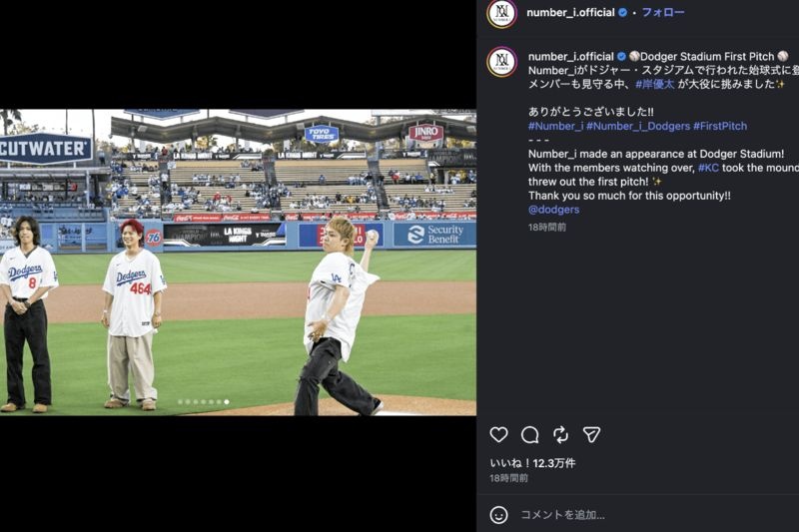Click the verified badge in the header

pyautogui.click(x=622, y=12)
